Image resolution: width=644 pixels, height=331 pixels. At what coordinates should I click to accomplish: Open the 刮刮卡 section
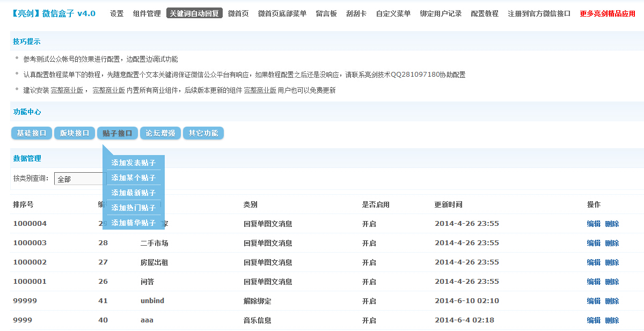tap(356, 13)
